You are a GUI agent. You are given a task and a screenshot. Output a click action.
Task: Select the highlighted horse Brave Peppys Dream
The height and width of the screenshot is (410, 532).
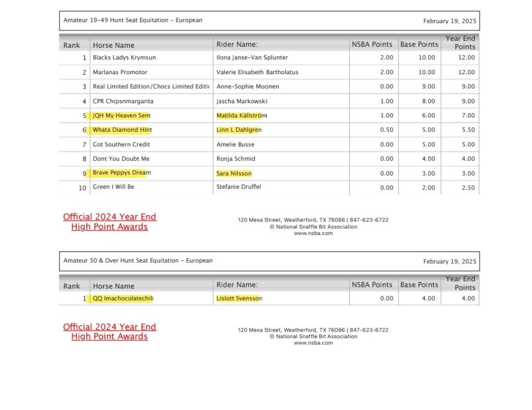click(x=122, y=173)
